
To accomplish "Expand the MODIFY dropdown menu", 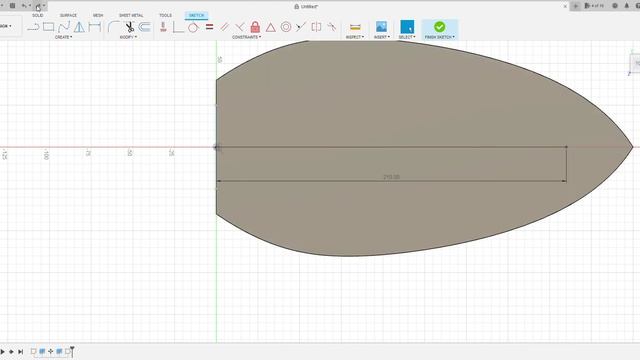I will pos(128,37).
